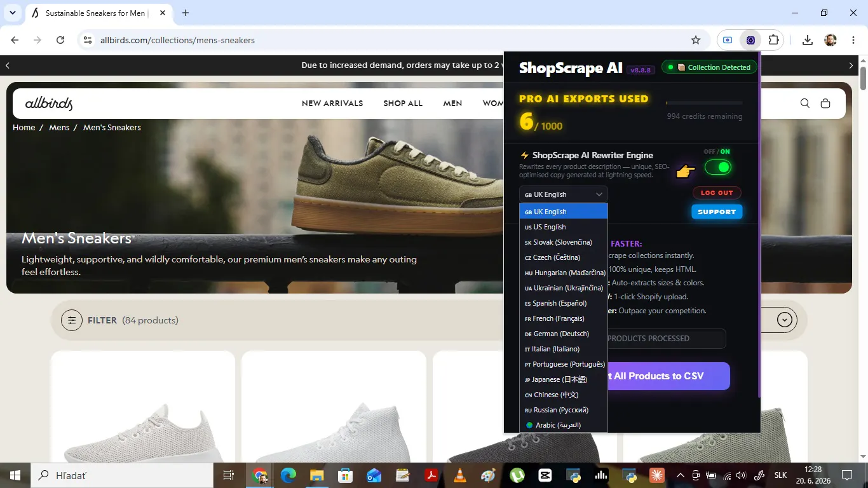Image resolution: width=868 pixels, height=488 pixels.
Task: Open the ShopScrape AI extension icon in toolbar
Action: tap(750, 40)
